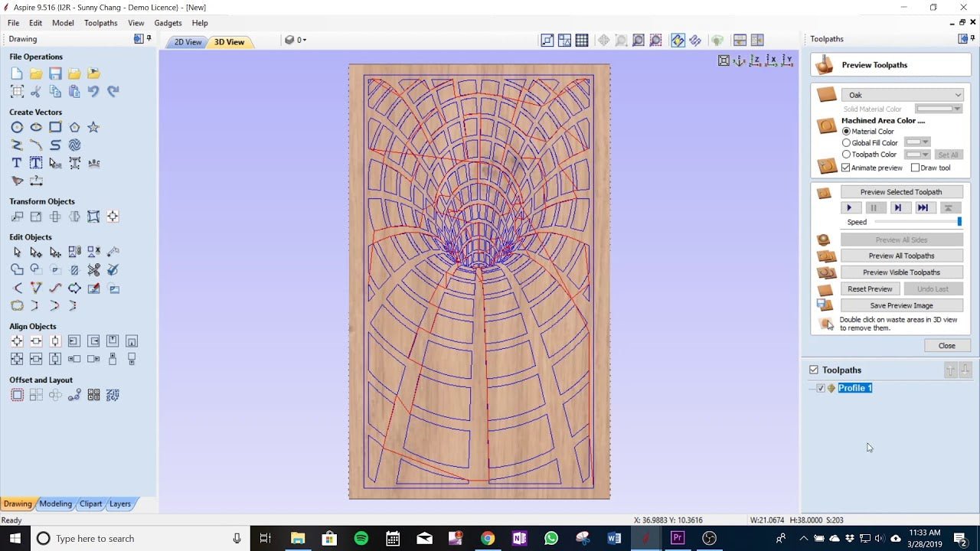980x551 pixels.
Task: Select the Draw Text tool
Action: tap(16, 162)
